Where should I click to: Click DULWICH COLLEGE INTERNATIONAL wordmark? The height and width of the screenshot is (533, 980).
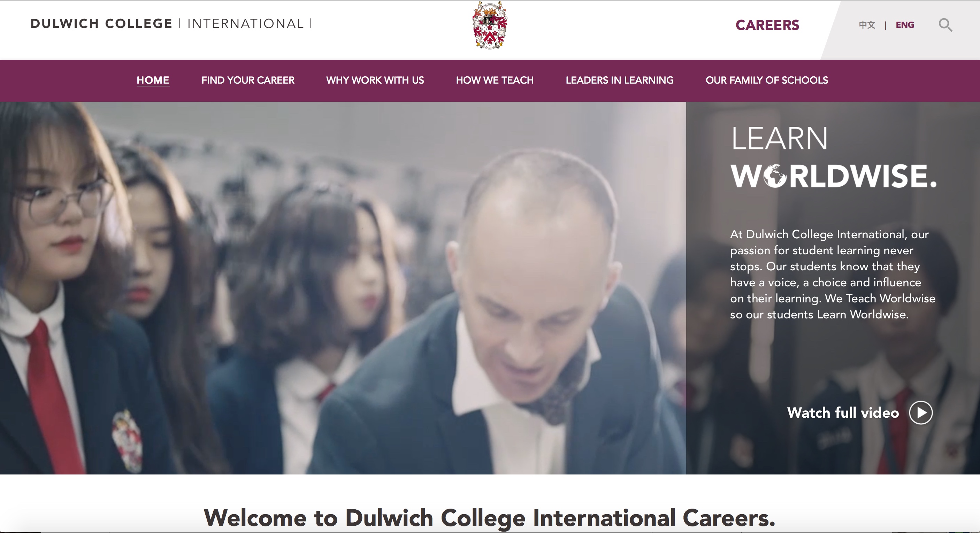coord(171,24)
